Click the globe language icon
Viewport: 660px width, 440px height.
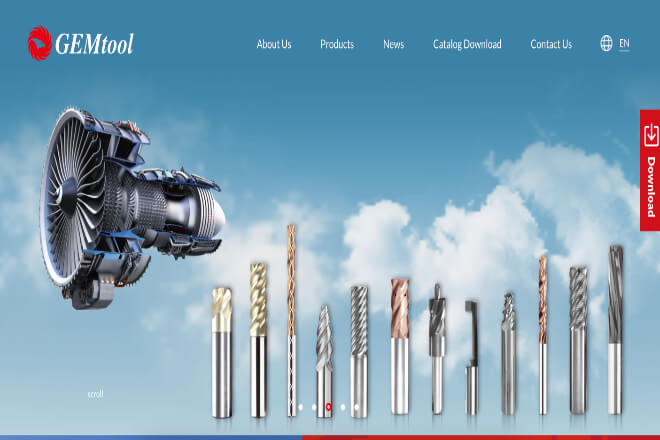[x=606, y=43]
